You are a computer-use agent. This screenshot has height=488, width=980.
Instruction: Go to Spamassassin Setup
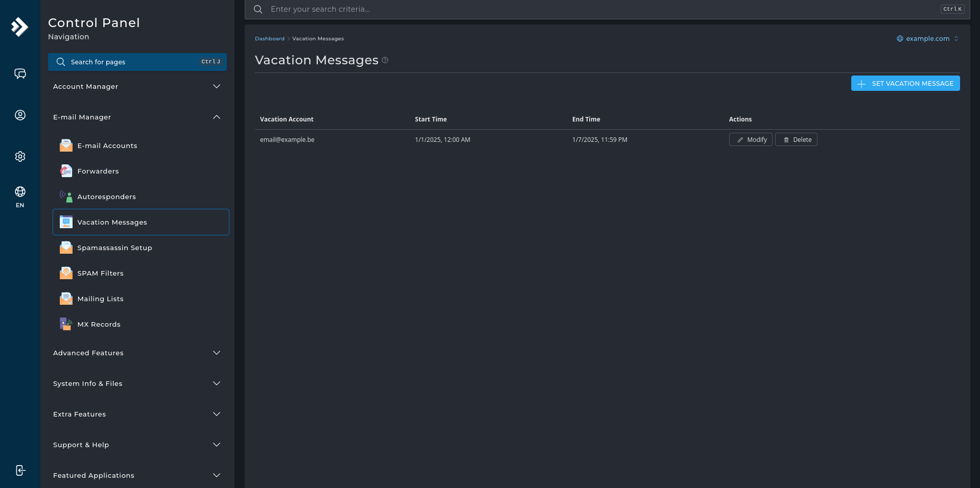[x=114, y=248]
